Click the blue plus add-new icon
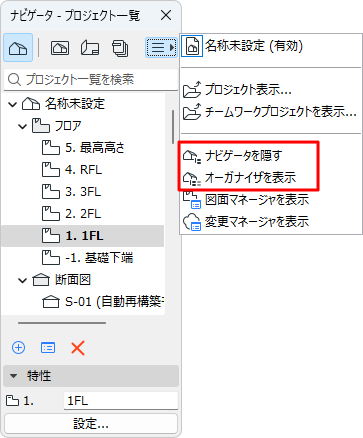This screenshot has width=363, height=438. coord(18,348)
